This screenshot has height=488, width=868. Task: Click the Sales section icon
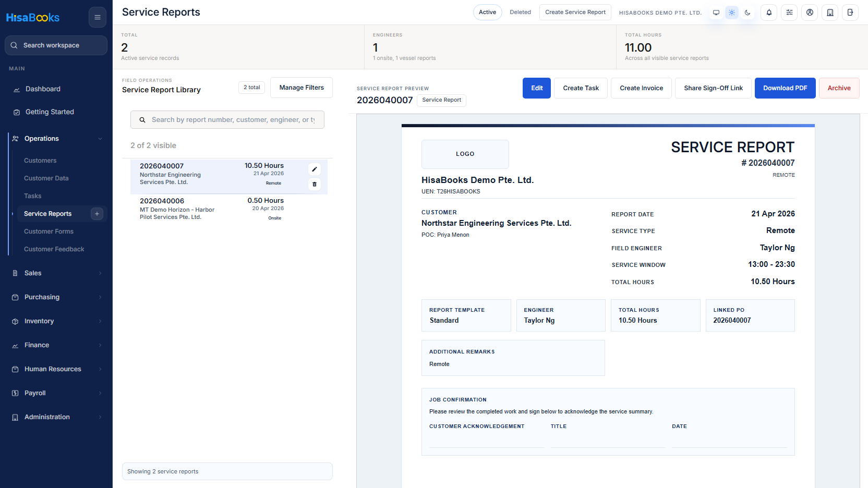pyautogui.click(x=15, y=273)
